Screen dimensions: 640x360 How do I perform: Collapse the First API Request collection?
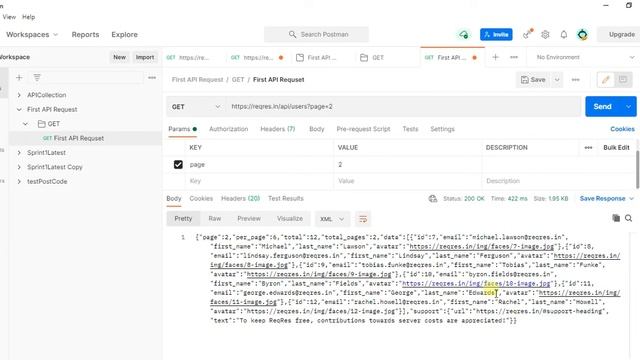19,109
